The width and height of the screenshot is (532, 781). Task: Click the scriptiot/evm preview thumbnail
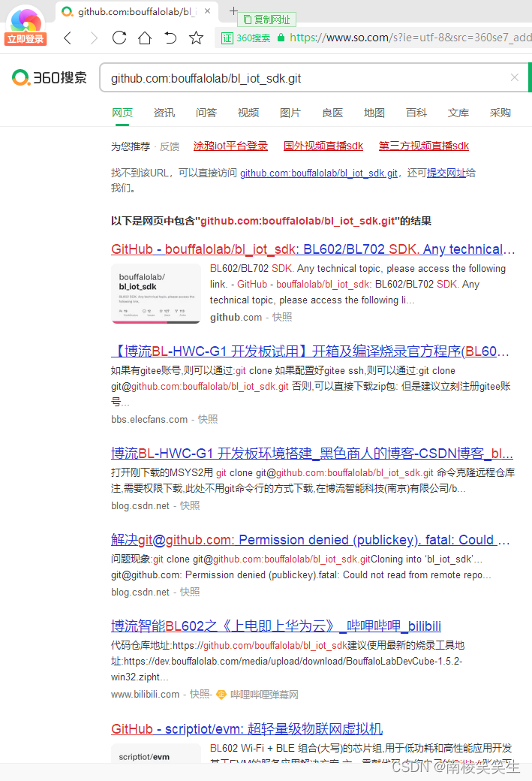click(x=156, y=753)
